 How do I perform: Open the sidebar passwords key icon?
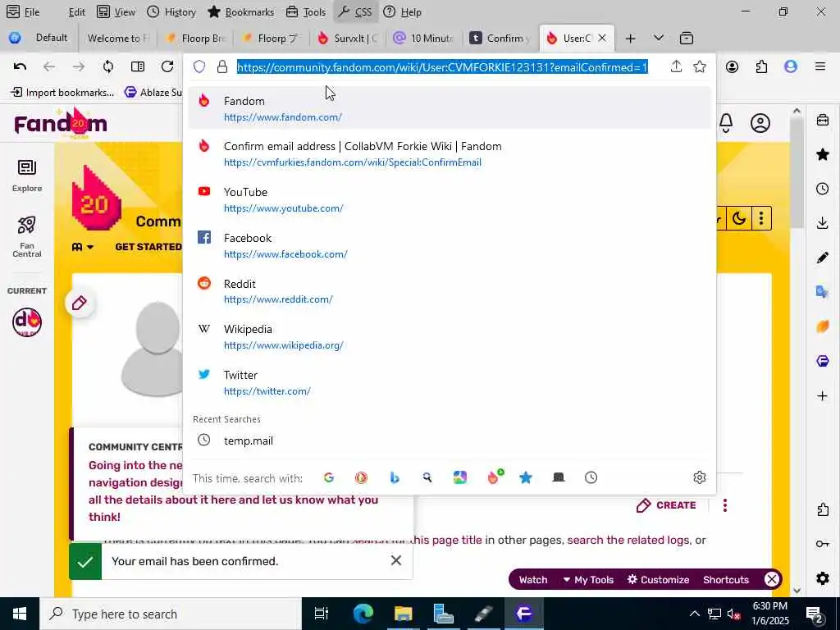823,544
